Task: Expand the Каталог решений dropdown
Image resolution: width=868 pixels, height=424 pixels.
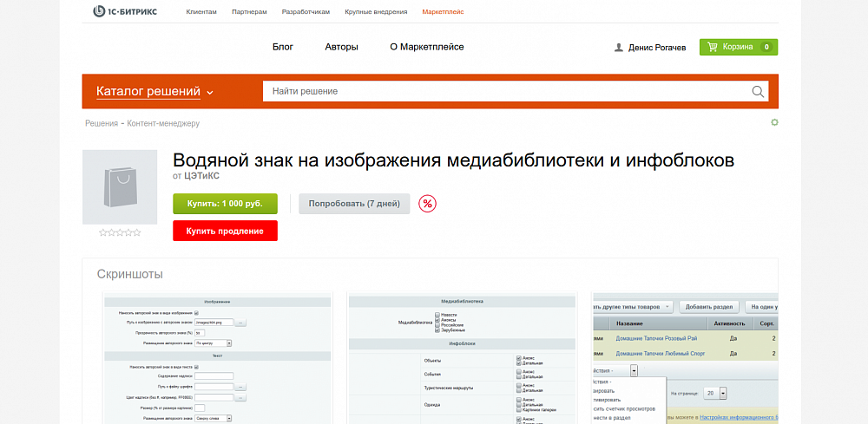Action: (x=155, y=92)
